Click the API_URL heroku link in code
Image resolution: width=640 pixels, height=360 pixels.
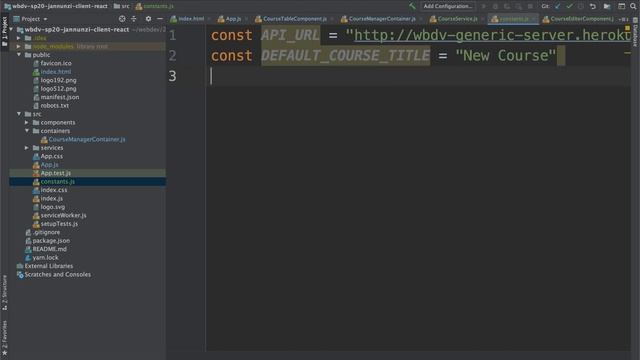[492, 36]
